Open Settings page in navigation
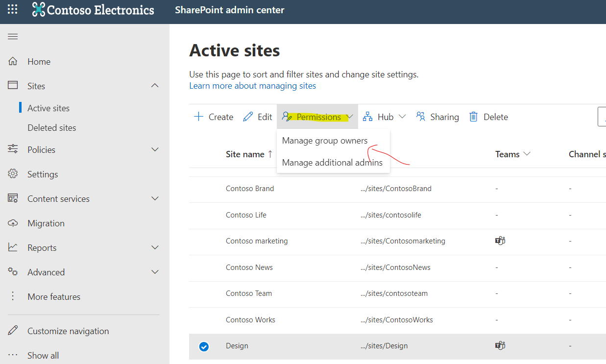 (43, 174)
